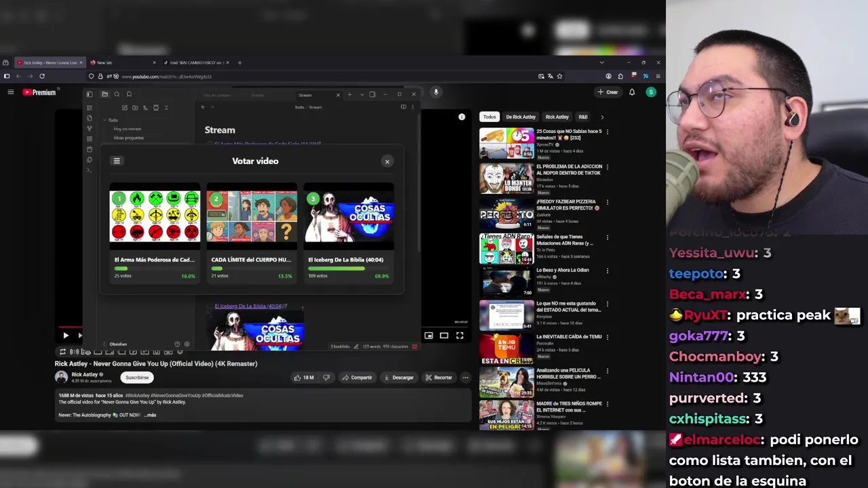Create new folder in Obsidian
This screenshot has height=488, width=868.
135,107
